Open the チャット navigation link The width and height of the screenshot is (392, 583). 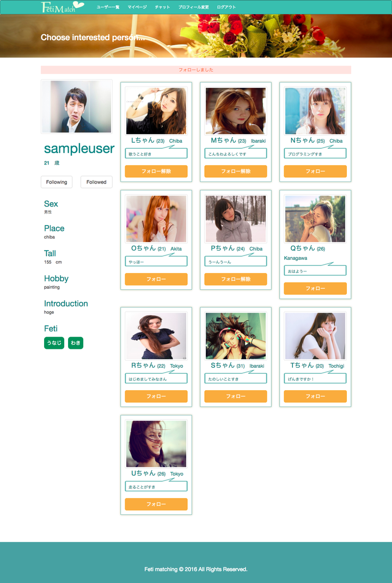pyautogui.click(x=162, y=7)
